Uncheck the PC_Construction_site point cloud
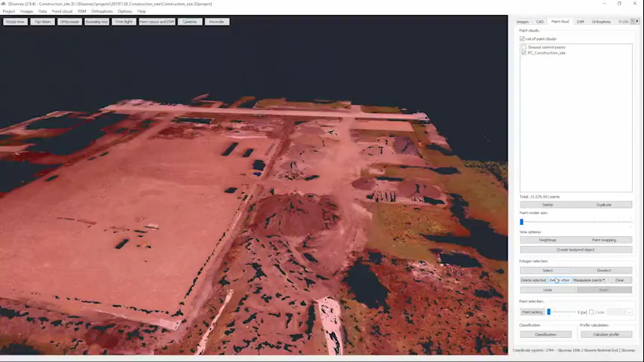Viewport: 644px width, 362px height. [524, 53]
